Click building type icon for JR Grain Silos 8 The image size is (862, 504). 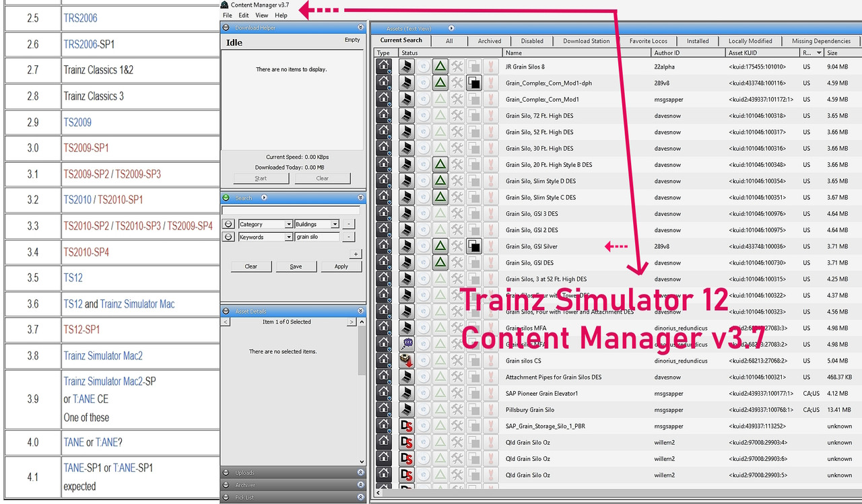tap(383, 66)
